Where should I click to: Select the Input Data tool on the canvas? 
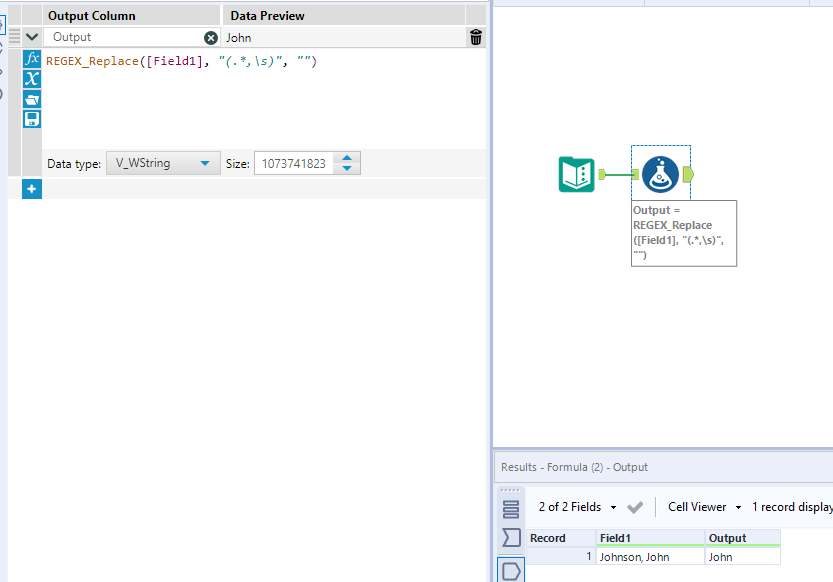click(577, 173)
